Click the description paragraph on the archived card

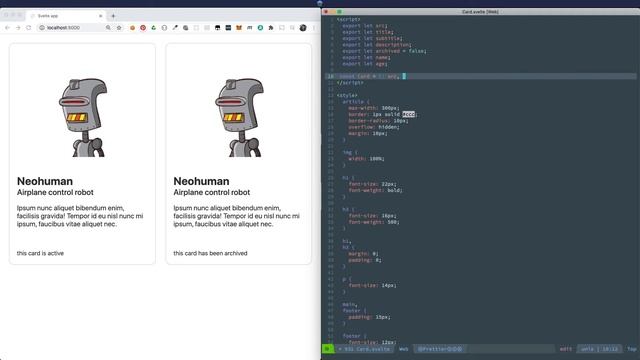[236, 216]
